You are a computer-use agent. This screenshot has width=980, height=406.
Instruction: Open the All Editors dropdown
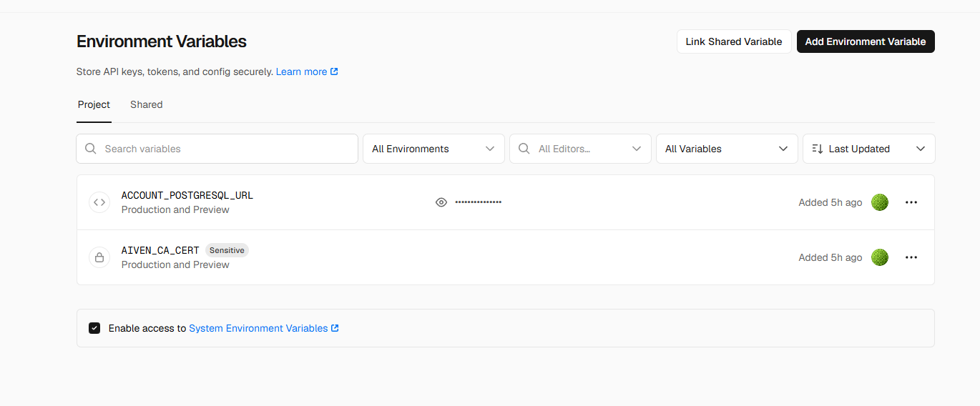coord(580,149)
